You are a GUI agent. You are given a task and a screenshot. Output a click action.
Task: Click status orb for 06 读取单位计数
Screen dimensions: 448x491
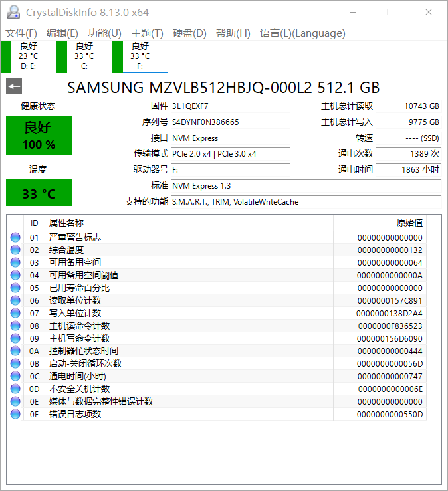pos(15,300)
